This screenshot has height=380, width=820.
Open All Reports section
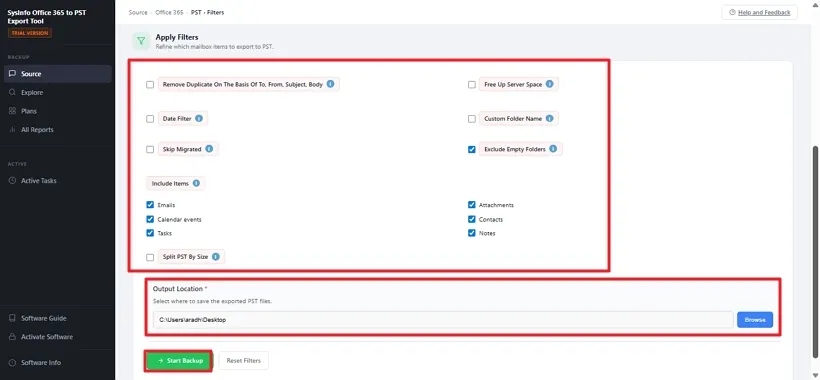[58, 130]
